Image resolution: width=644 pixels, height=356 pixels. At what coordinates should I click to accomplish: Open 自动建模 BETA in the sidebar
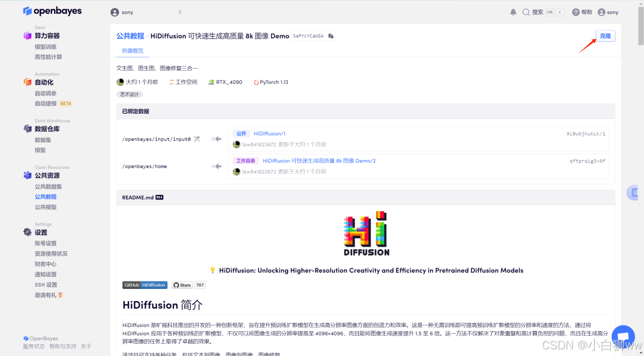(x=54, y=104)
